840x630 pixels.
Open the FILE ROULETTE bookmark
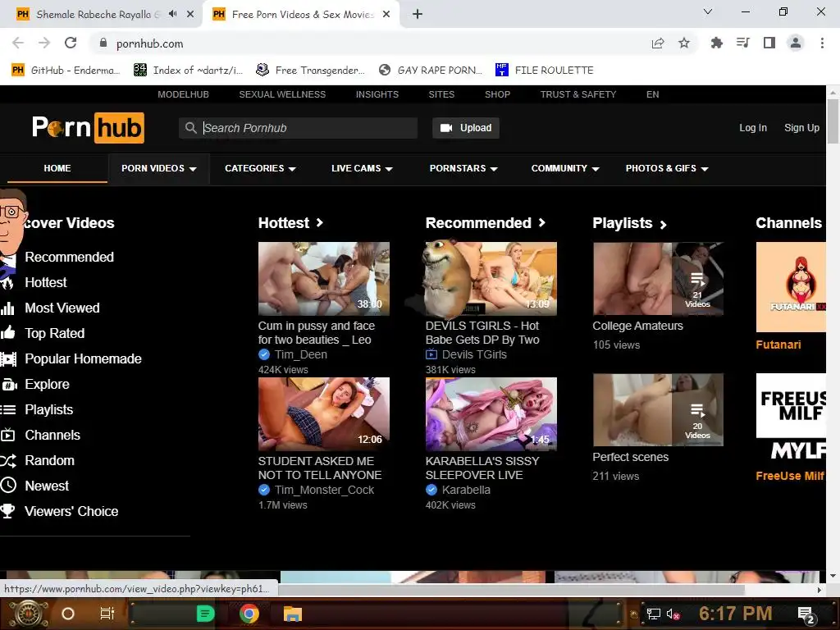coord(545,71)
